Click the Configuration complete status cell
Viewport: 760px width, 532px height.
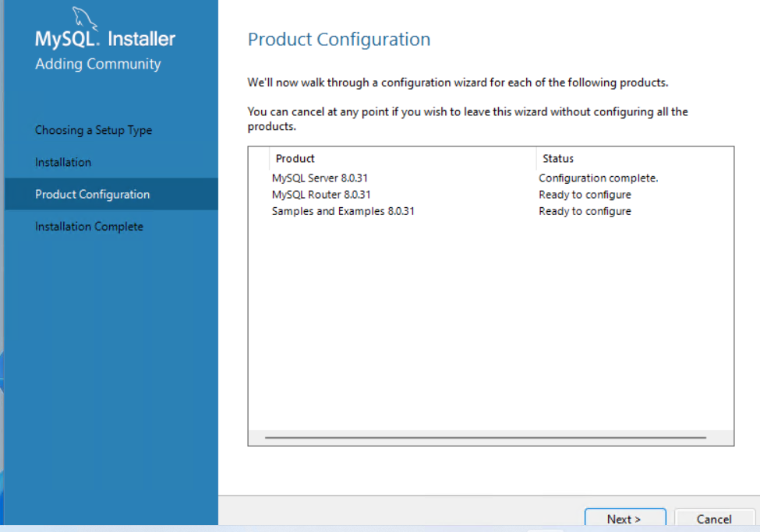(598, 178)
